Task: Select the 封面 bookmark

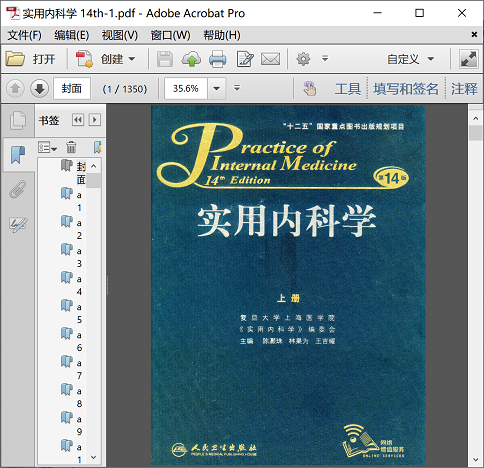Action: (x=81, y=173)
